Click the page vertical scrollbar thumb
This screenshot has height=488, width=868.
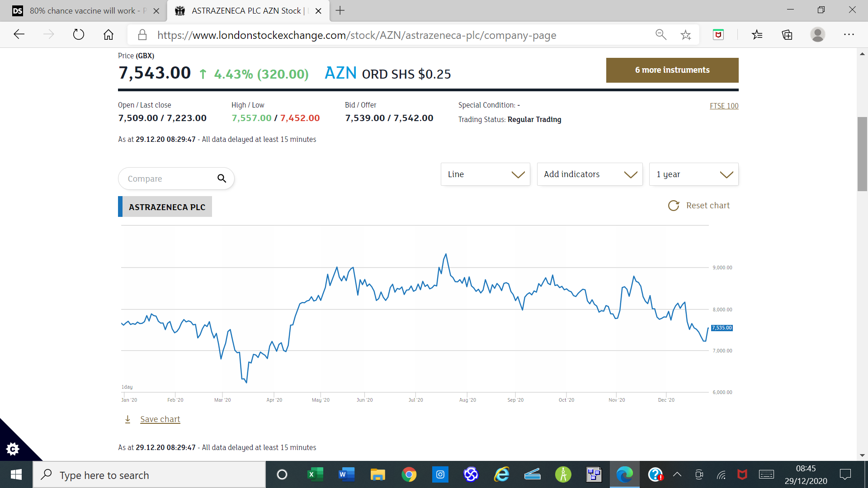[862, 154]
